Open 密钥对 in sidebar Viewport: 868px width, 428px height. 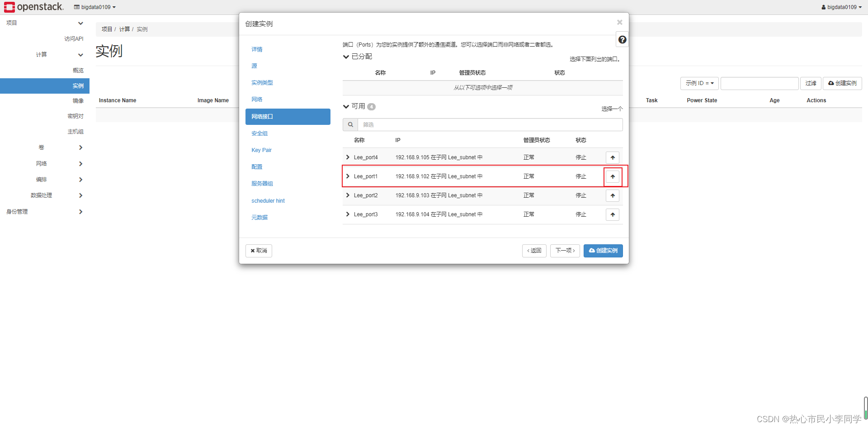coord(75,116)
